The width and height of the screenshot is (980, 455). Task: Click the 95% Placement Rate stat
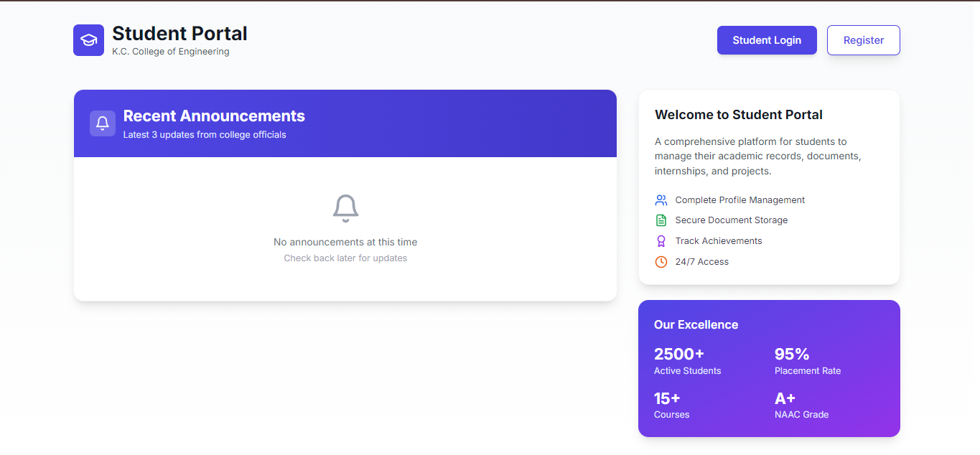[x=807, y=361]
